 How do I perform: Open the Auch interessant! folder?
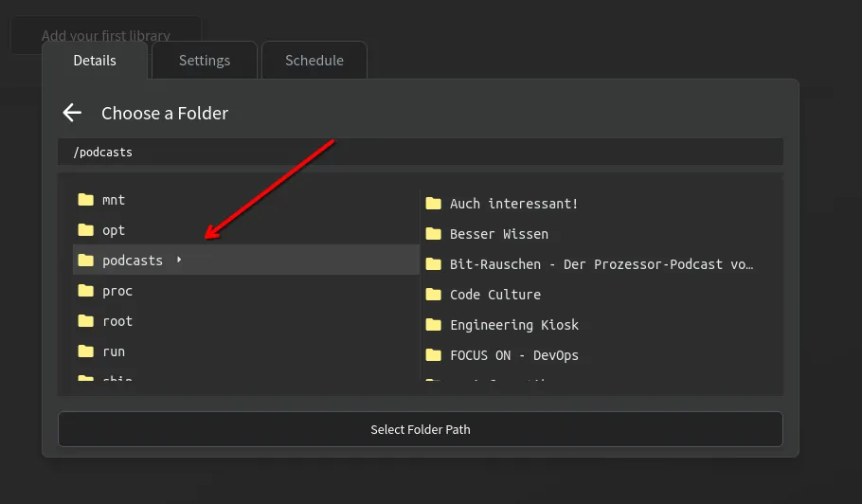[513, 204]
